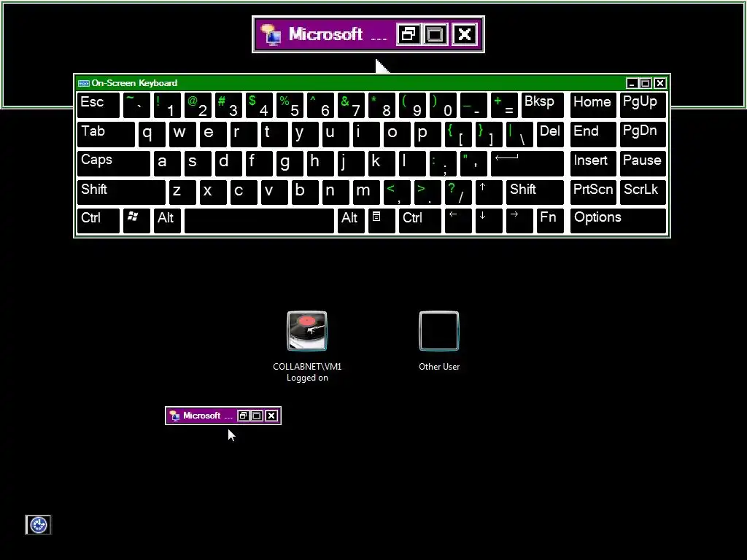This screenshot has height=560, width=747.
Task: Click the End key
Action: pyautogui.click(x=593, y=134)
